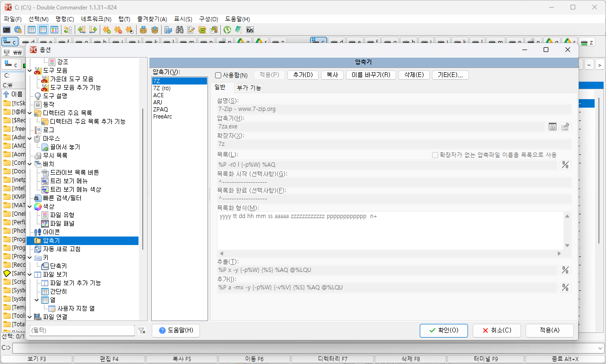The width and height of the screenshot is (606, 364).
Task: Toggle the 사용함 checkbox
Action: click(x=218, y=75)
